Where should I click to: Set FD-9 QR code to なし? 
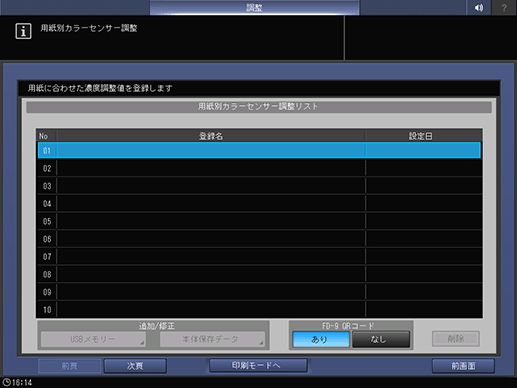[381, 339]
